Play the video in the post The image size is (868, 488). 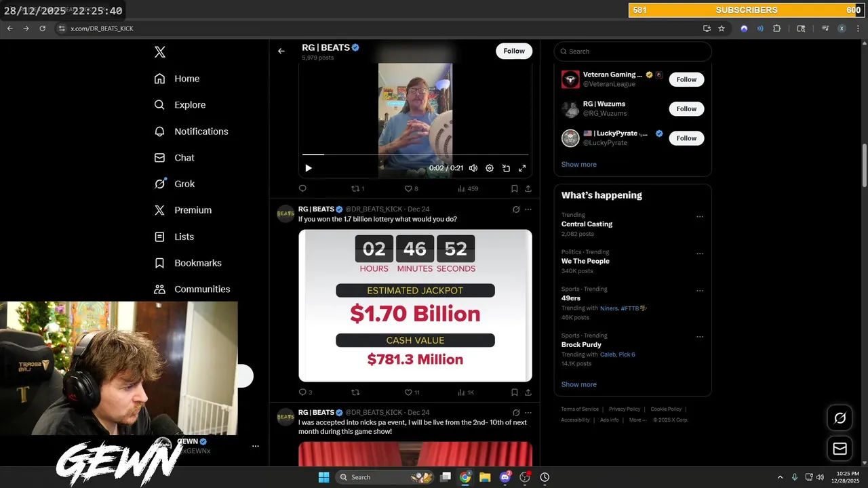(309, 168)
